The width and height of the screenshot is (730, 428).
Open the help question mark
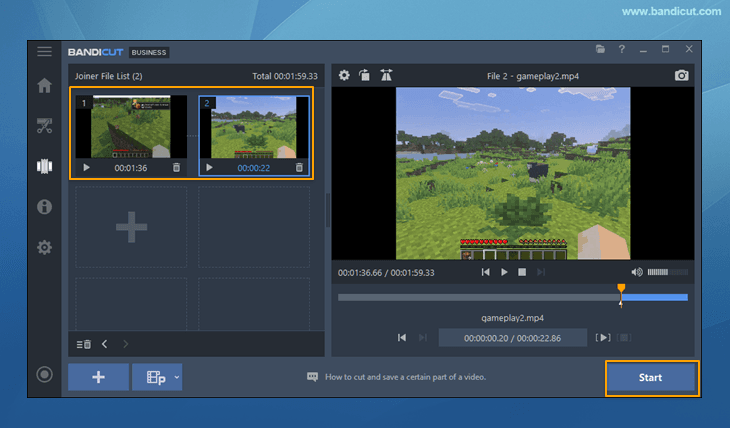tap(622, 49)
